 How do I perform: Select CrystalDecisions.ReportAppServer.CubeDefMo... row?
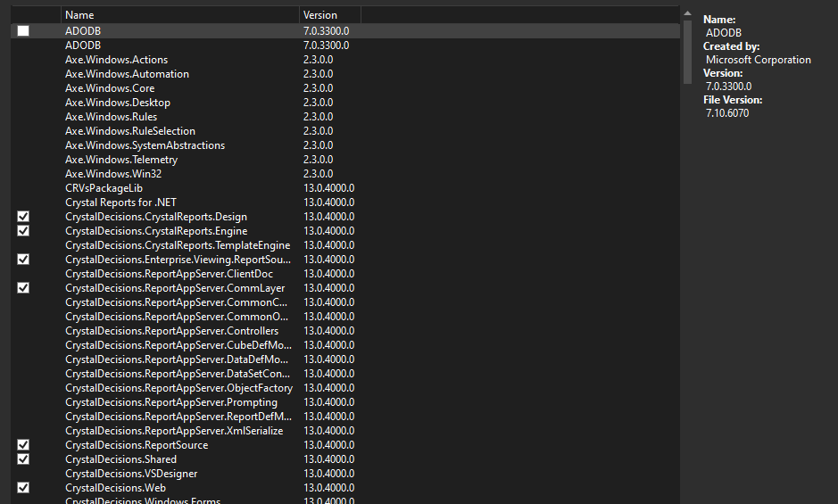345,344
